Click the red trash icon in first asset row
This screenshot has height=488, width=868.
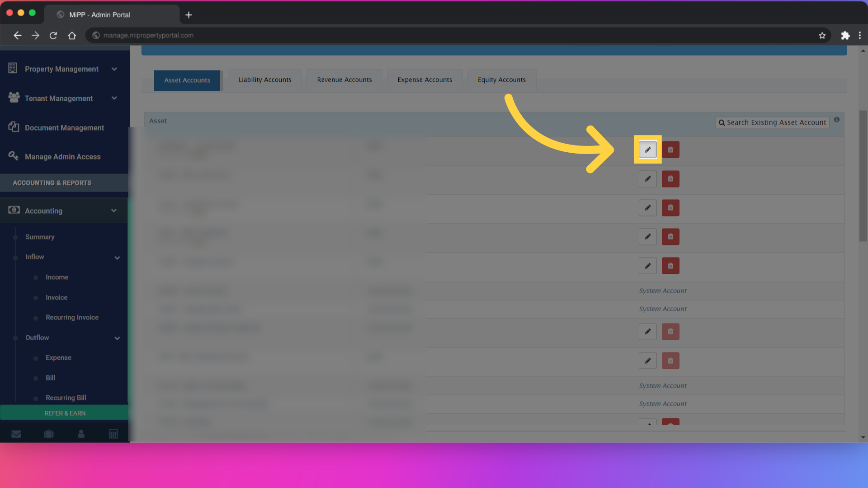pyautogui.click(x=670, y=150)
